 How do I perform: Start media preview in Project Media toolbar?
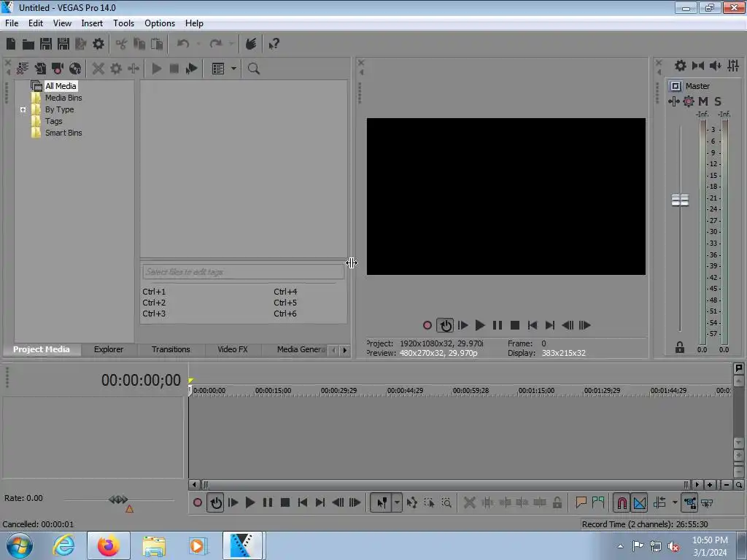pyautogui.click(x=157, y=69)
